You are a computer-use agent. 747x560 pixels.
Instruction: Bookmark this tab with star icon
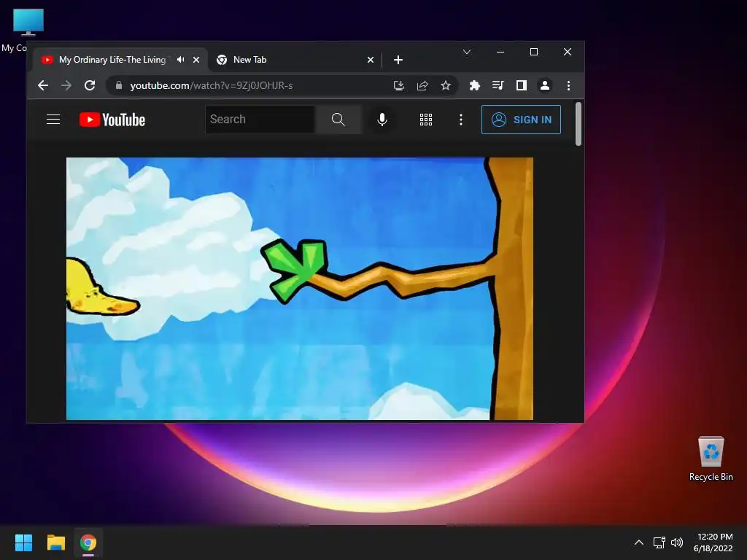pyautogui.click(x=446, y=85)
